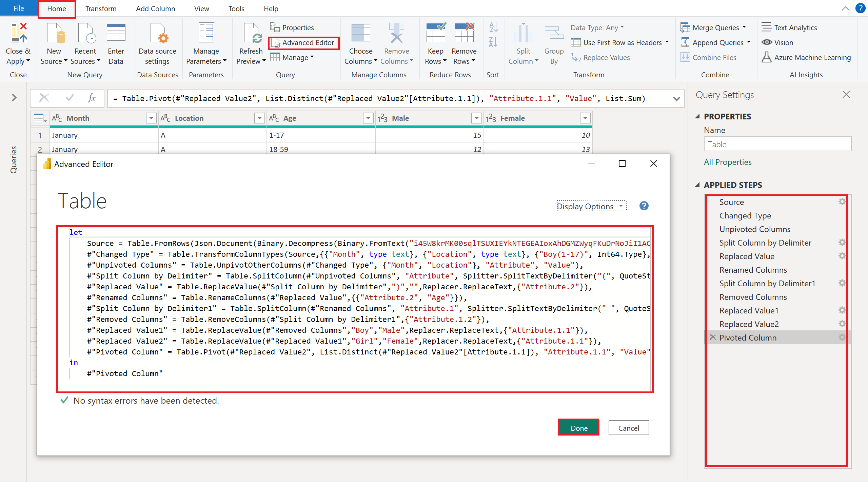
Task: Sort descending Z to A
Action: pyautogui.click(x=493, y=42)
